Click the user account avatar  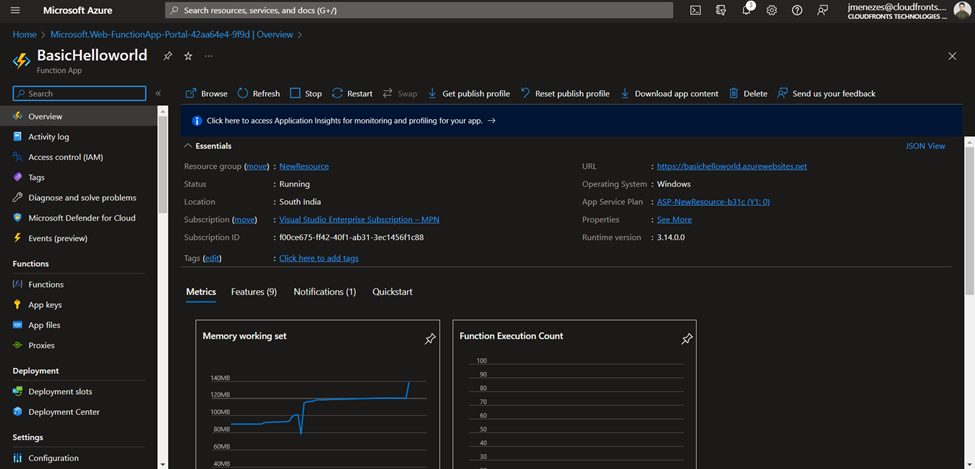(961, 10)
